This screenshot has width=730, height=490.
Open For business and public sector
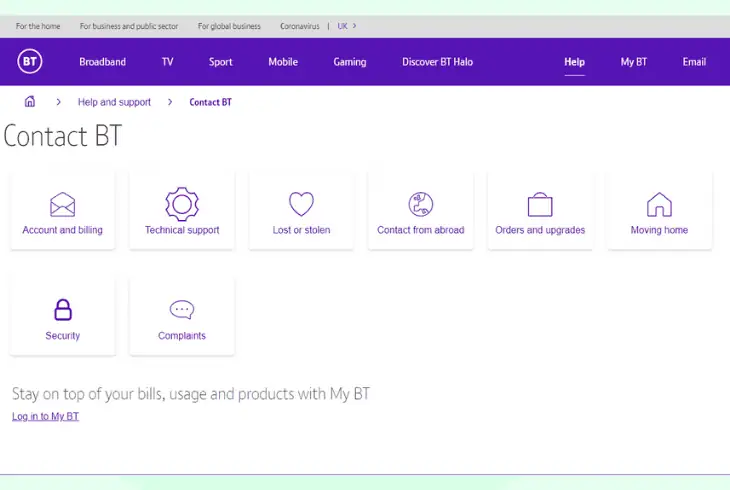[x=129, y=26]
